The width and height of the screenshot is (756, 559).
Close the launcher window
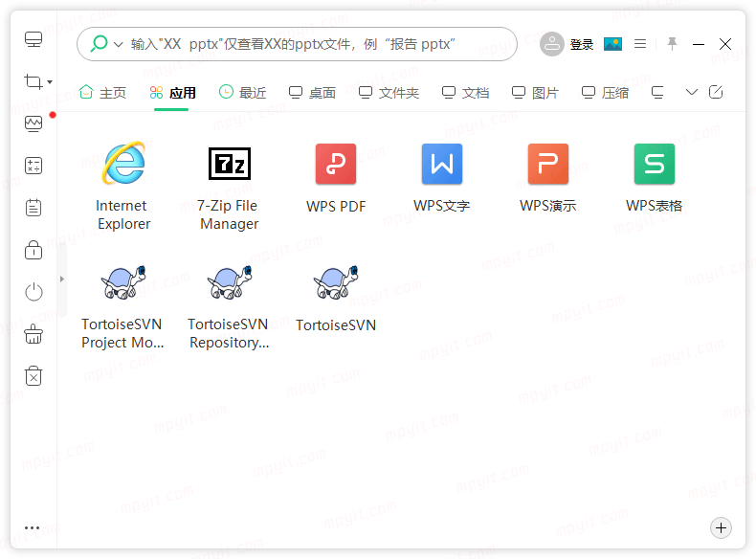(x=725, y=44)
